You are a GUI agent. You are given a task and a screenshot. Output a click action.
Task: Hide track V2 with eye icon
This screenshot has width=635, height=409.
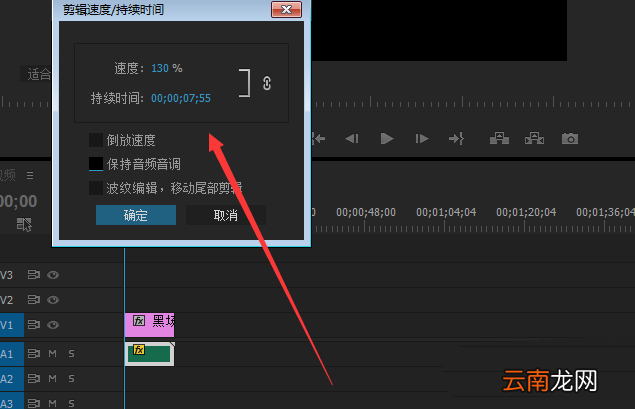[53, 300]
